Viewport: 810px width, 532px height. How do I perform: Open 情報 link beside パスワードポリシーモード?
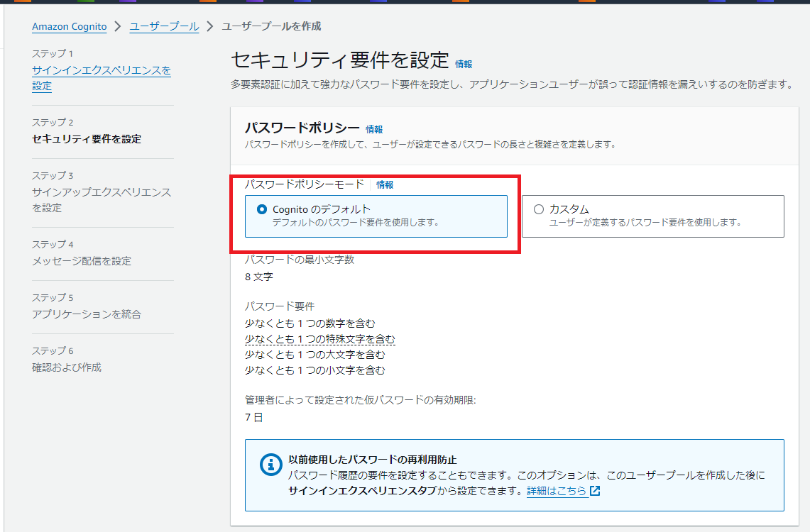(385, 184)
